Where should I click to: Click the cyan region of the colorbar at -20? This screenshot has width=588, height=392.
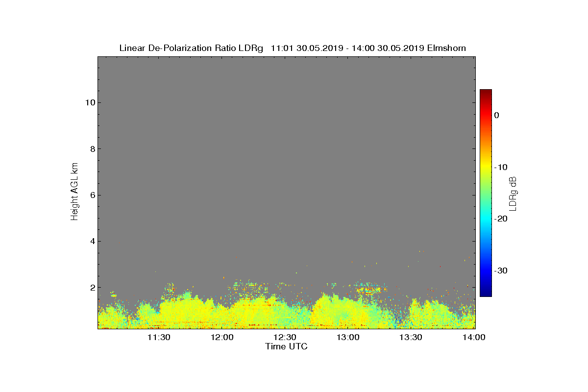click(486, 219)
